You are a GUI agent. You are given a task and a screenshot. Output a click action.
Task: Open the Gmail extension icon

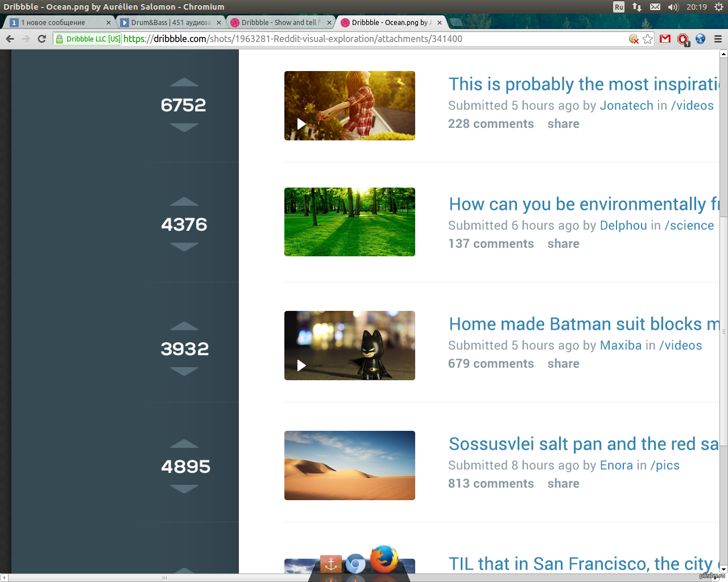pyautogui.click(x=665, y=39)
